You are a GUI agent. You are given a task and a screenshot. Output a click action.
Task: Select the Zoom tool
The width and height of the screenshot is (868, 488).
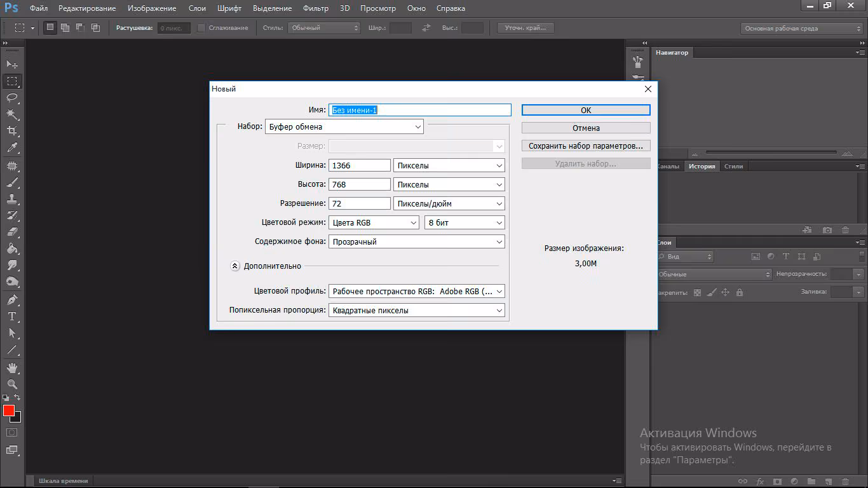(x=12, y=384)
